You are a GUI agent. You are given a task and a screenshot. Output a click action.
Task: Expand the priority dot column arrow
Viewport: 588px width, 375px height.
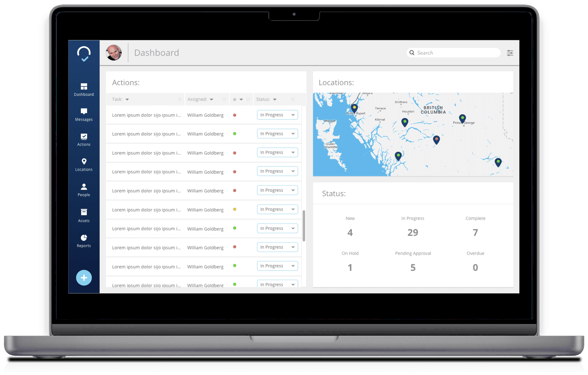point(241,99)
